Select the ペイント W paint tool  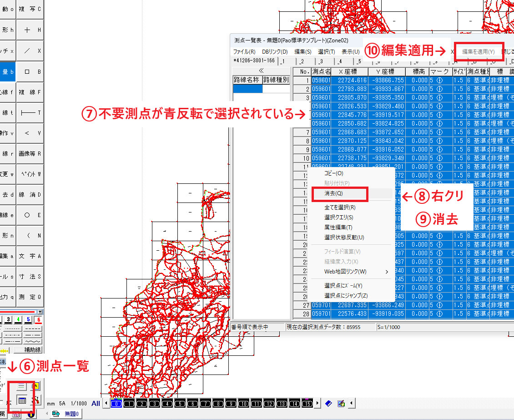coord(30,174)
